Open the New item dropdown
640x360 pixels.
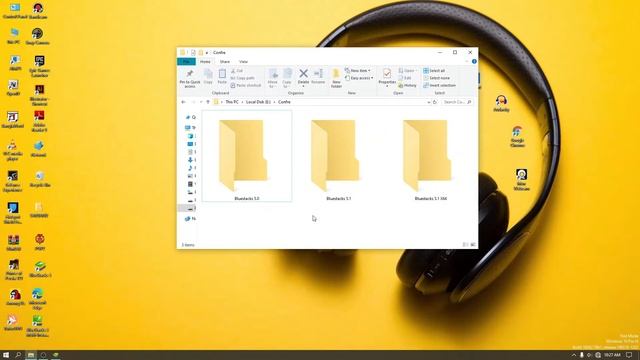[358, 71]
